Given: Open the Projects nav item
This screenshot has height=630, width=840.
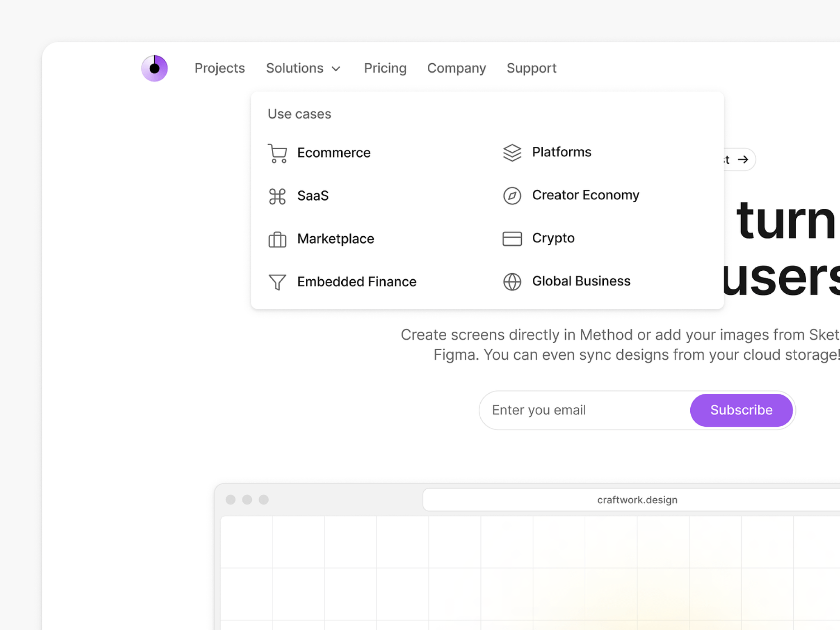Looking at the screenshot, I should coord(219,68).
